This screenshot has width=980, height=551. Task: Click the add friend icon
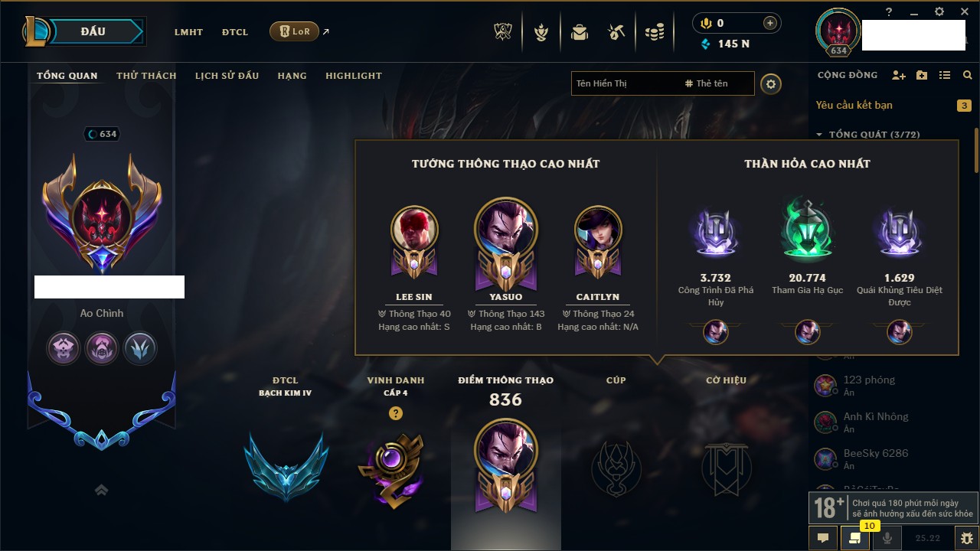(x=899, y=75)
